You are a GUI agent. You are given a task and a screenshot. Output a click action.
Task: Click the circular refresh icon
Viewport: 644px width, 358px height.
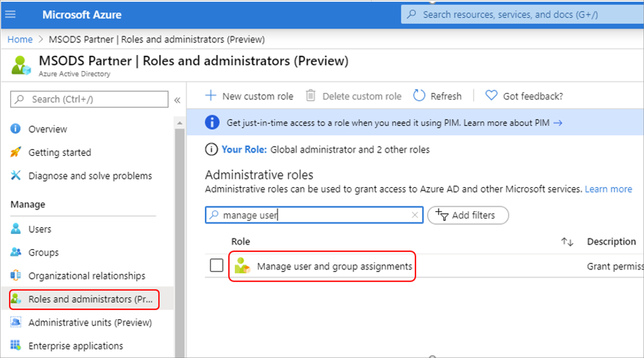[419, 96]
